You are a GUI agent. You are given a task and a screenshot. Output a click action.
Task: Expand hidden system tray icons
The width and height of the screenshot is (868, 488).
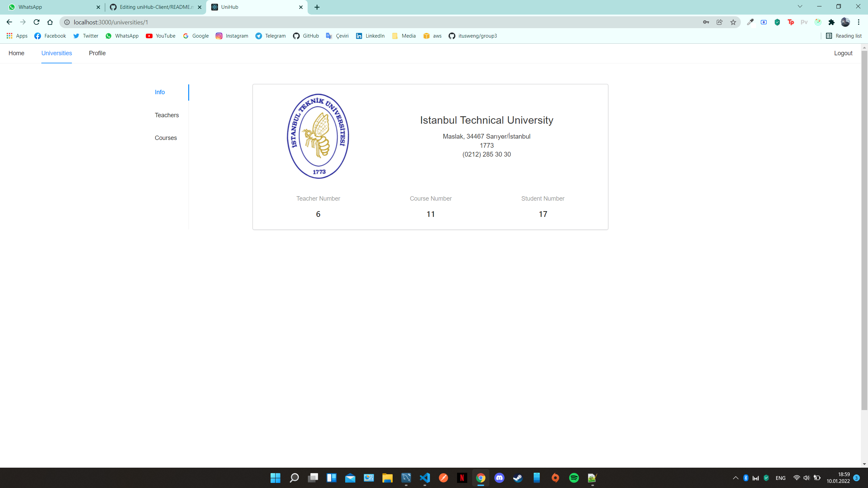735,478
